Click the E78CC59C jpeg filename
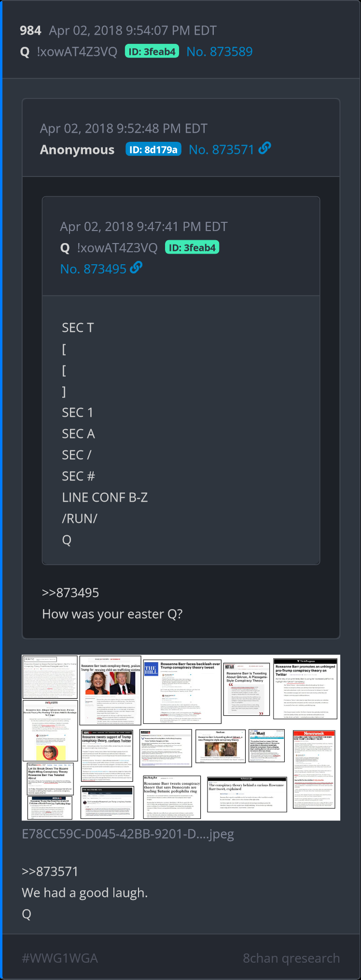 (128, 834)
